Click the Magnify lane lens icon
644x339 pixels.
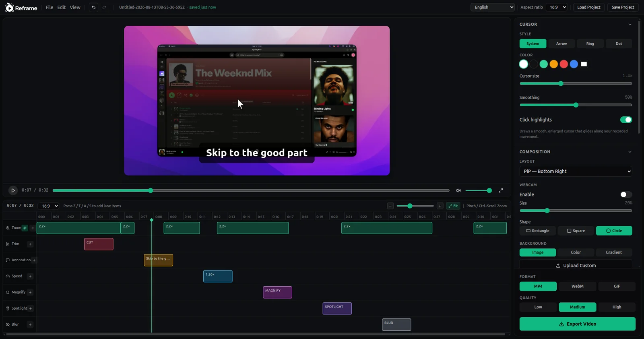[x=8, y=292]
